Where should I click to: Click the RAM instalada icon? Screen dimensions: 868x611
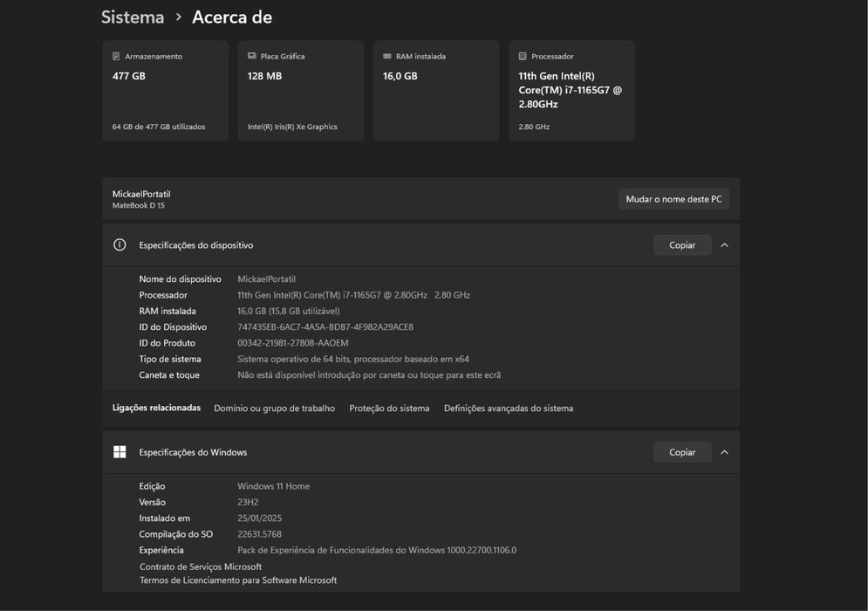387,56
